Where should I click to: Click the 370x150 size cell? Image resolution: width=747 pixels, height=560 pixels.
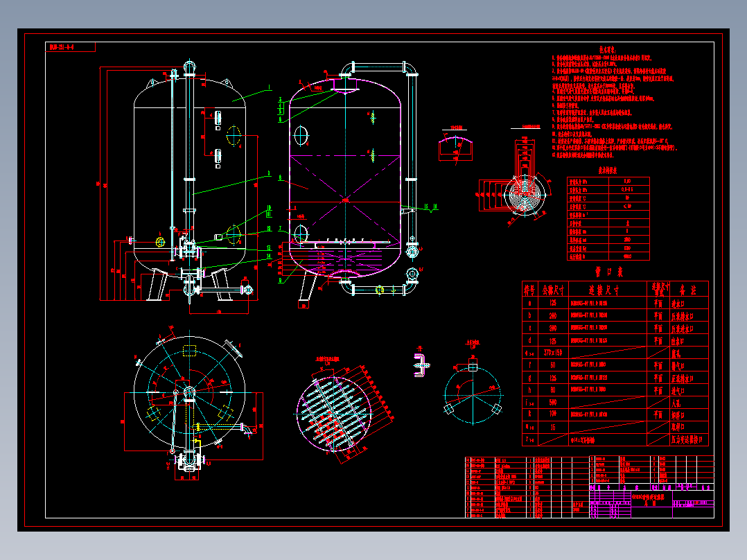coord(553,353)
